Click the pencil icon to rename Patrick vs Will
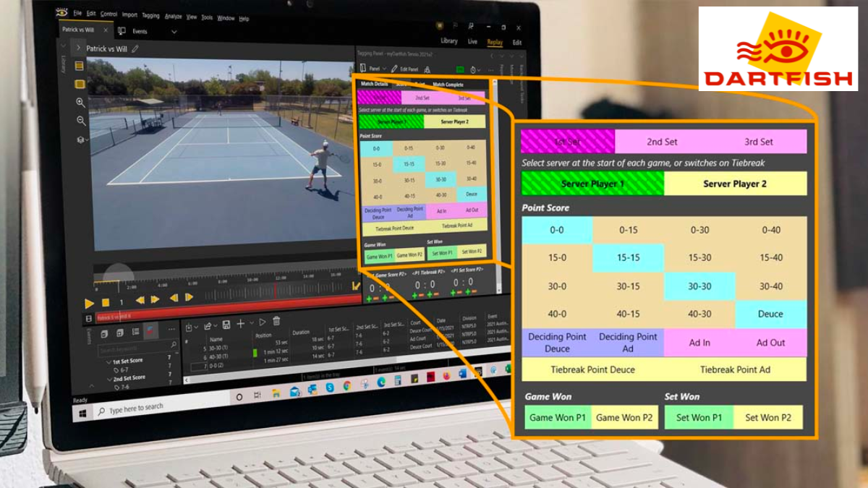 (x=134, y=49)
